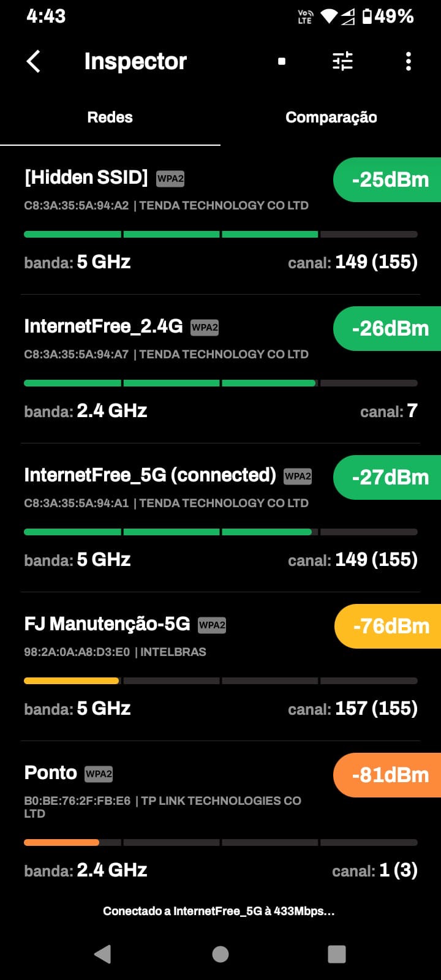Select the -25dBm signal badge
441x980 pixels.
(390, 179)
